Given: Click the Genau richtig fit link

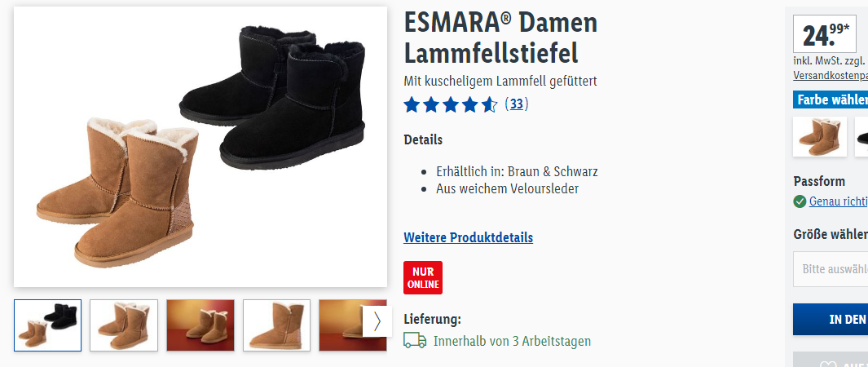Looking at the screenshot, I should [838, 201].
